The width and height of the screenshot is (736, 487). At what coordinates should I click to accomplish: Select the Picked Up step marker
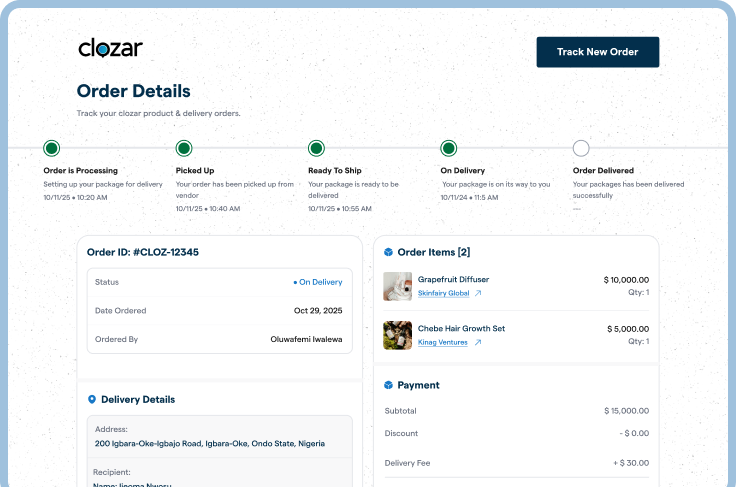click(x=184, y=148)
